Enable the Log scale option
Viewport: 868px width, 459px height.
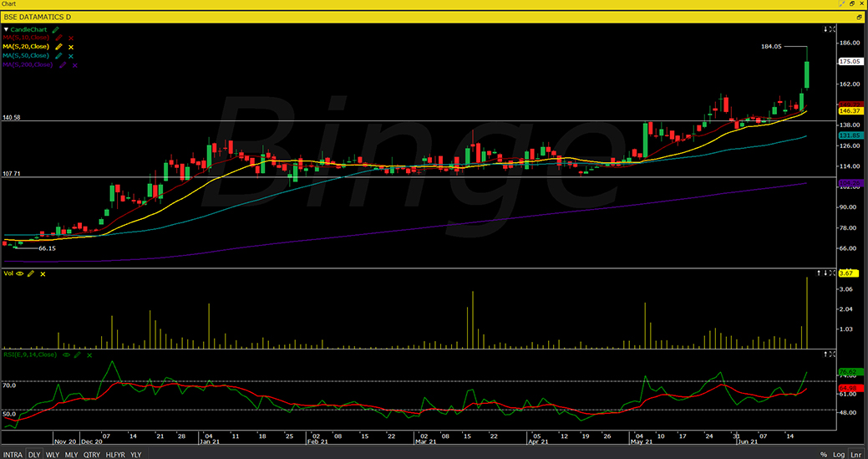click(x=840, y=455)
